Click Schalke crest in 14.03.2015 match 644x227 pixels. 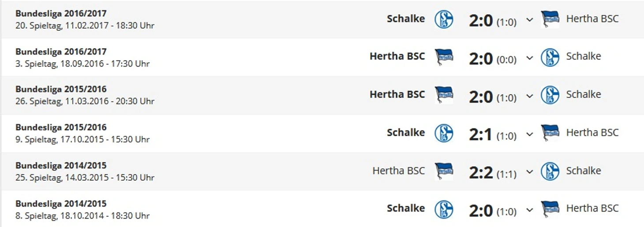550,171
